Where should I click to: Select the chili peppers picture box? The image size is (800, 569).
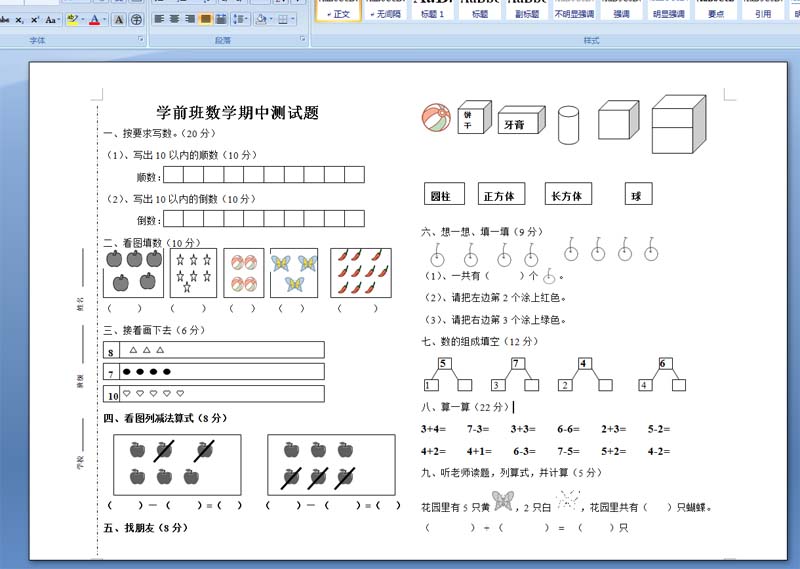point(361,273)
